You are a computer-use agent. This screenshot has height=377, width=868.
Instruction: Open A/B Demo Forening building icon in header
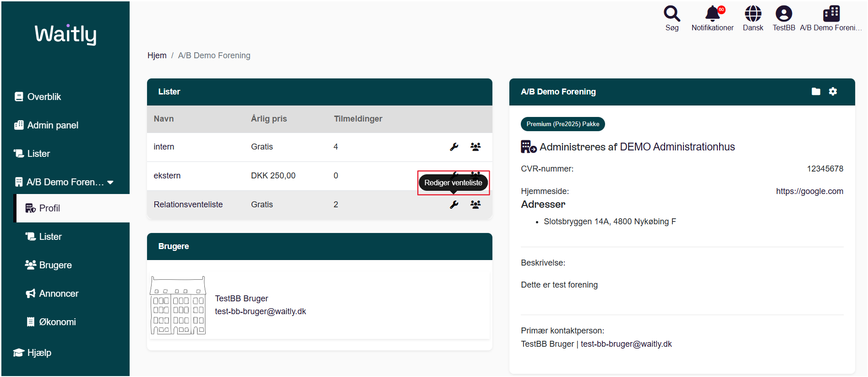coord(831,14)
